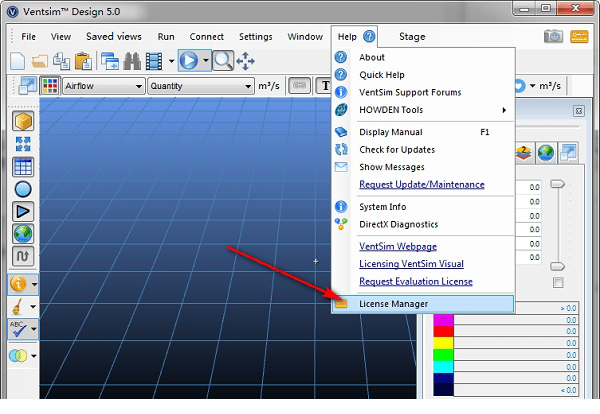Choose Check for Updates
The width and height of the screenshot is (600, 414).
point(423,150)
